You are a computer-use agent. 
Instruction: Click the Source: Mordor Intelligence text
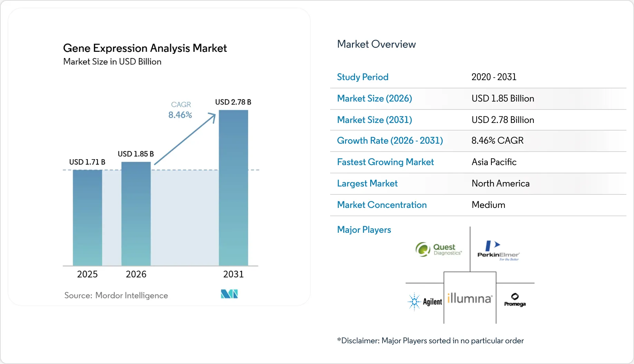coord(116,295)
